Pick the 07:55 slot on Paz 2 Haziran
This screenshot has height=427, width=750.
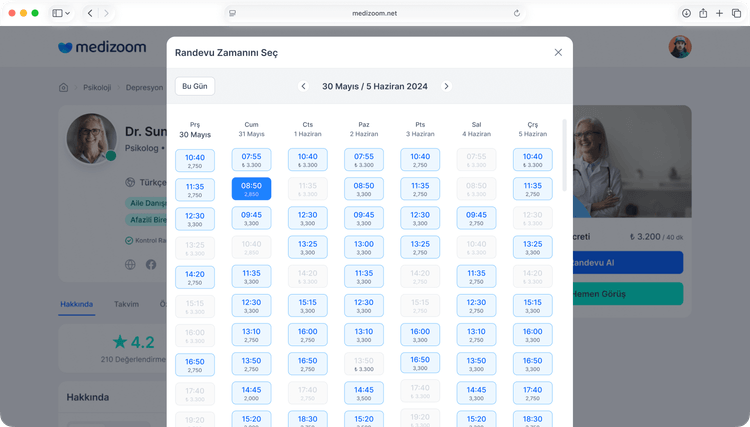364,160
